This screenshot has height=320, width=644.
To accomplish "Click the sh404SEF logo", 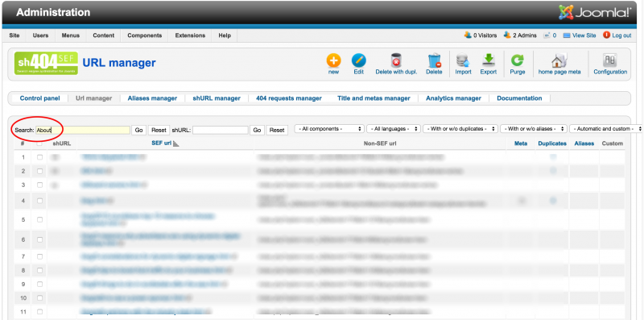I will [46, 63].
